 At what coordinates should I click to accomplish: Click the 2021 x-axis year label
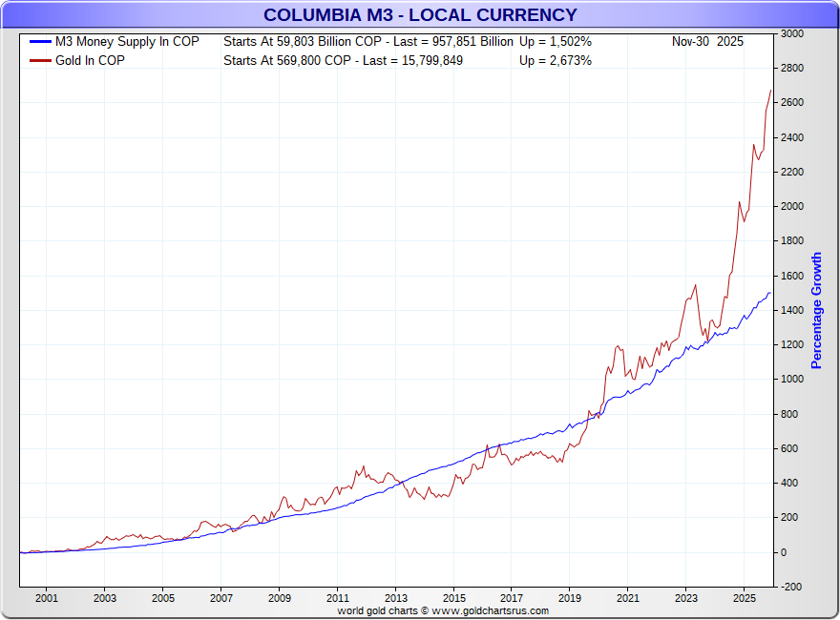pyautogui.click(x=628, y=598)
